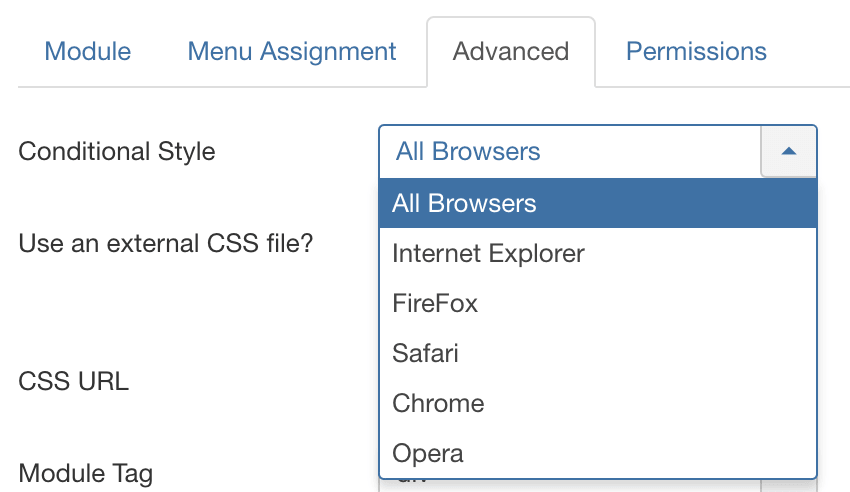This screenshot has width=850, height=492.
Task: Go to the Permissions tab
Action: click(696, 52)
